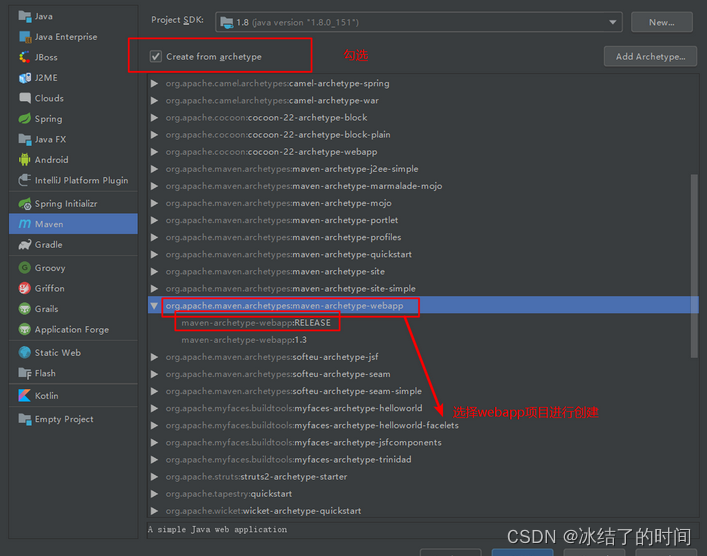Select Java Enterprise project type
This screenshot has height=556, width=707.
73,37
